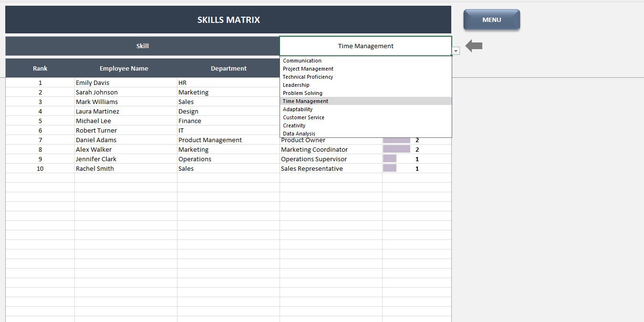Select Communication from the skill list

pos(302,61)
